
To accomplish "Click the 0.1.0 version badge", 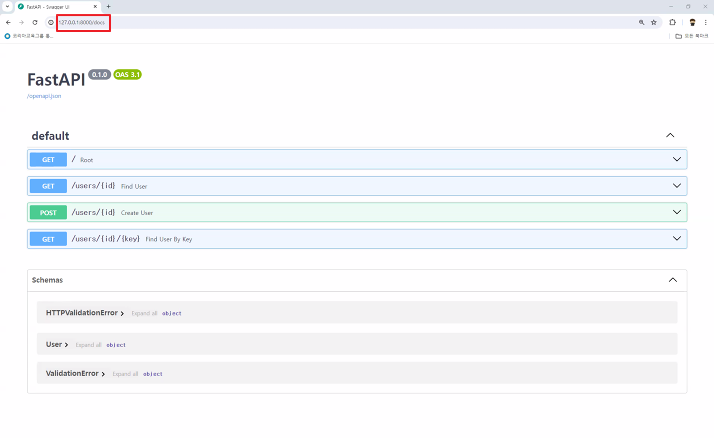I will [99, 75].
